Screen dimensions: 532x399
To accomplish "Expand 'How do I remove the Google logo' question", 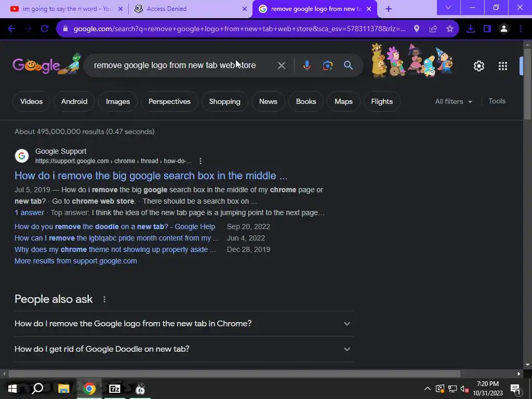I will (183, 324).
